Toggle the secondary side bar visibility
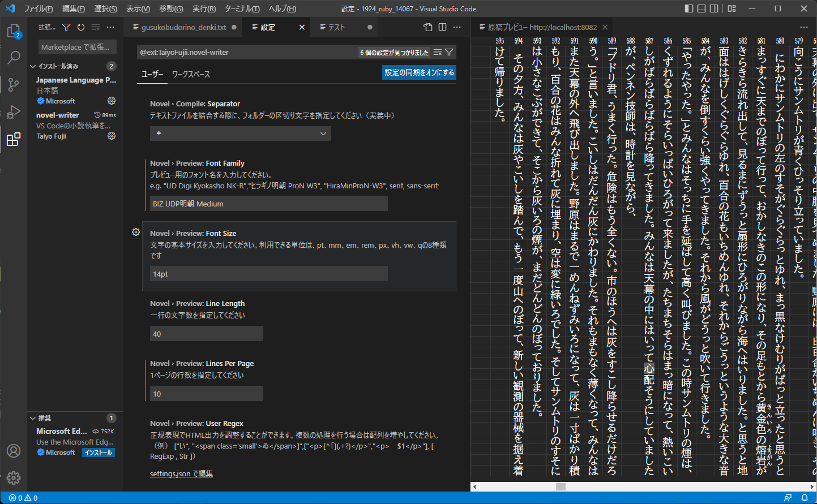 coord(715,8)
